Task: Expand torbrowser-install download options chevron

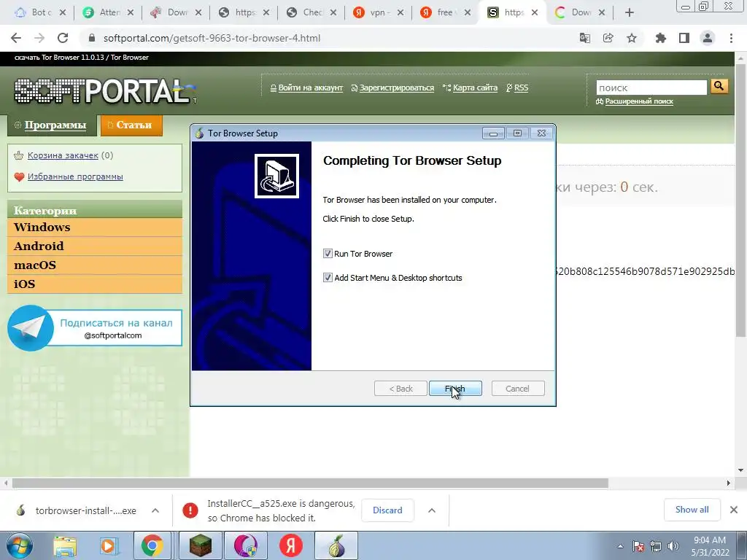Action: coord(155,510)
